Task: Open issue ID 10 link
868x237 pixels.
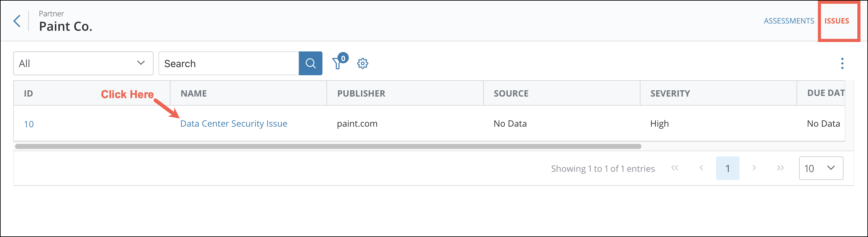Action: (29, 124)
